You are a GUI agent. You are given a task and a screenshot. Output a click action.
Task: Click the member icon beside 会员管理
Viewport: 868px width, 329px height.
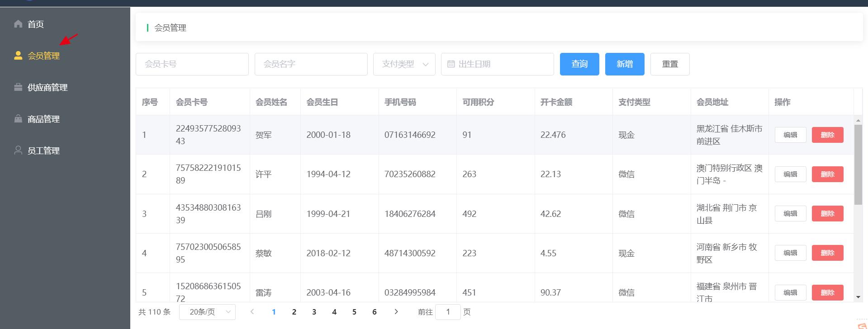coord(18,56)
